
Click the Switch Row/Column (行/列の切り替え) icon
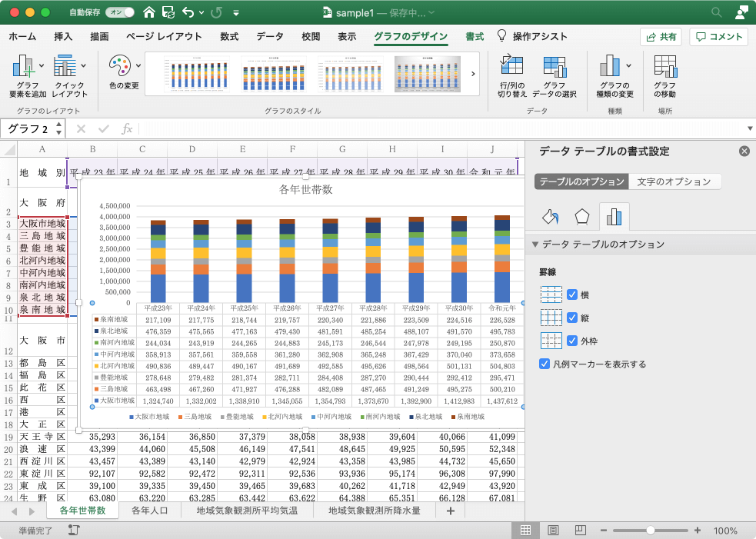[x=511, y=68]
